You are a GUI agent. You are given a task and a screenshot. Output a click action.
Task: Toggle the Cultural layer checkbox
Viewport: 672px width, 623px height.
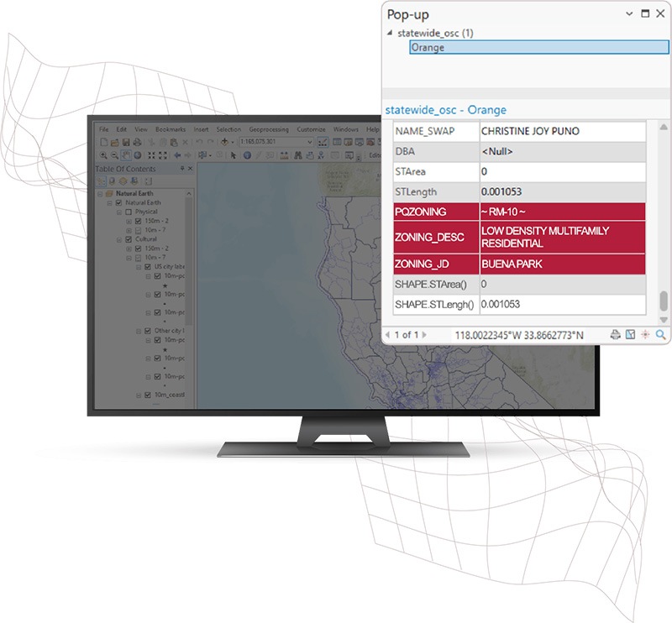[x=129, y=239]
